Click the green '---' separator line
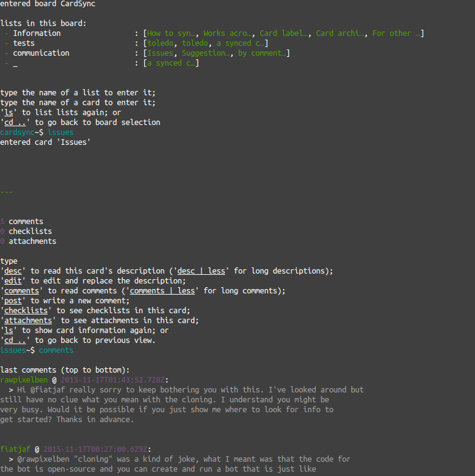 click(x=6, y=192)
